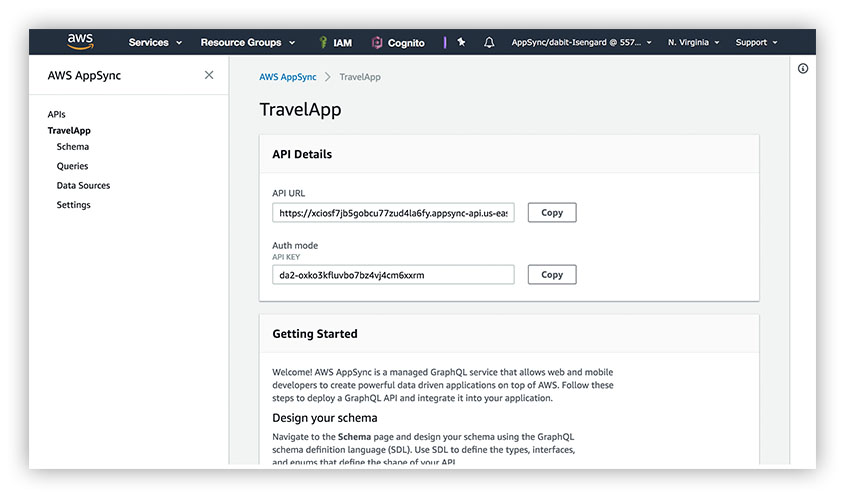The image size is (850, 501).
Task: Click the 'Design your schema' heading
Action: tap(325, 418)
